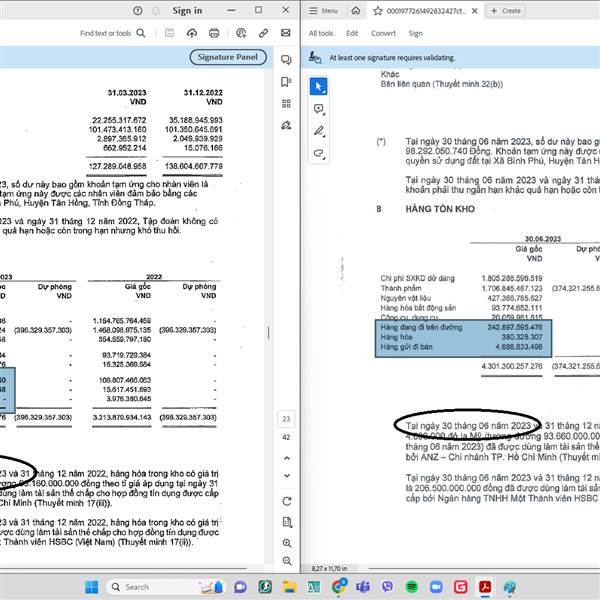
Task: Click the Find text or tools search
Action: tap(112, 33)
